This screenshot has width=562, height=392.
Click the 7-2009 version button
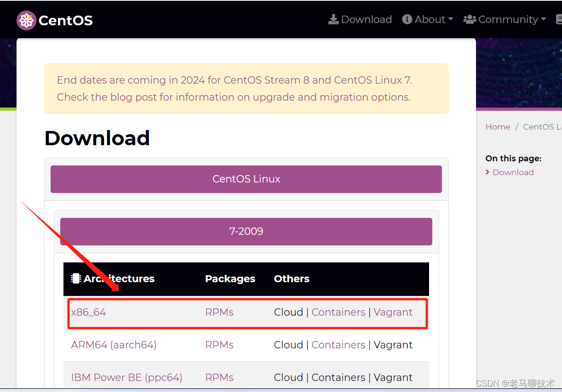click(x=246, y=231)
